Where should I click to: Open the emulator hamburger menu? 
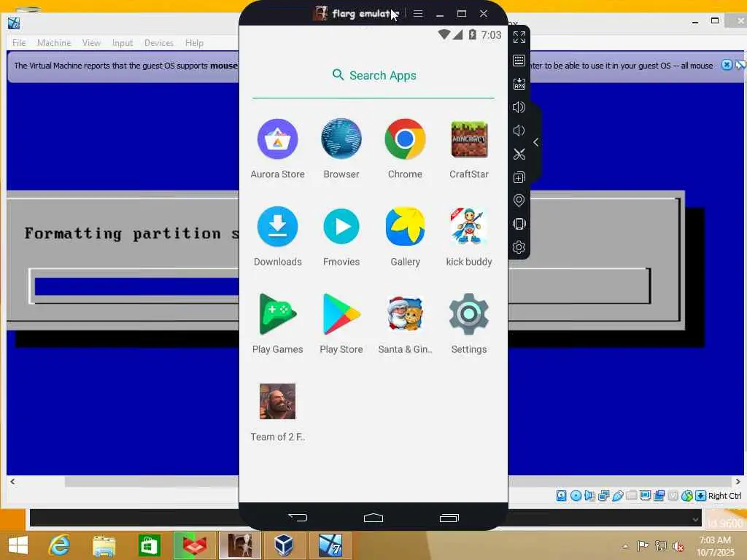[x=418, y=13]
